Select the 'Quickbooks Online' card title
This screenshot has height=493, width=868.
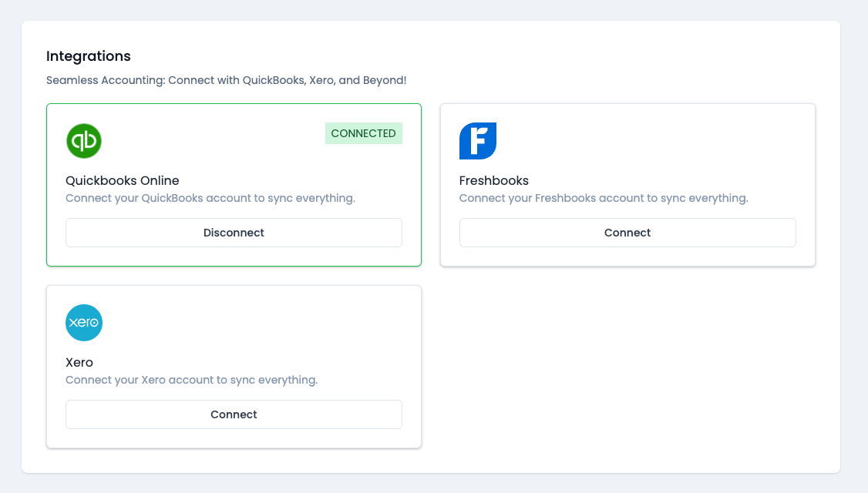pyautogui.click(x=123, y=180)
